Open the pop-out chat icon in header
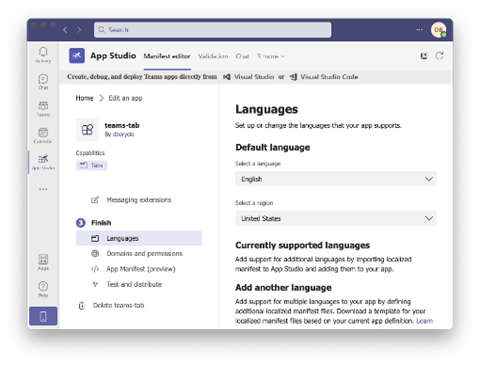Screen dimensions: 480x365 [424, 56]
